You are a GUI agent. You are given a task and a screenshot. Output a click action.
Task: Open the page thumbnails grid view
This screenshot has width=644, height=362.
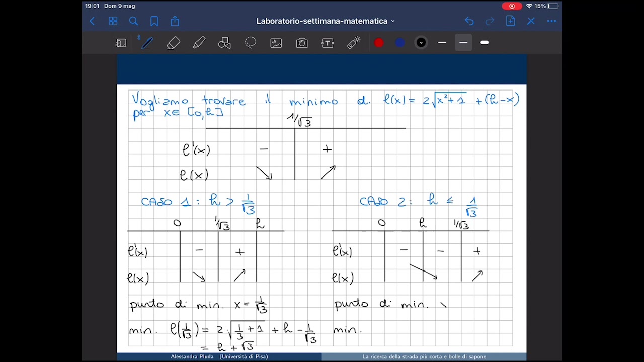pyautogui.click(x=113, y=21)
